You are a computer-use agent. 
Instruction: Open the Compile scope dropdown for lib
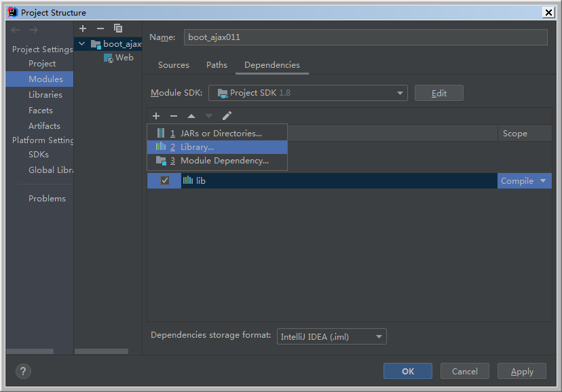pyautogui.click(x=524, y=181)
